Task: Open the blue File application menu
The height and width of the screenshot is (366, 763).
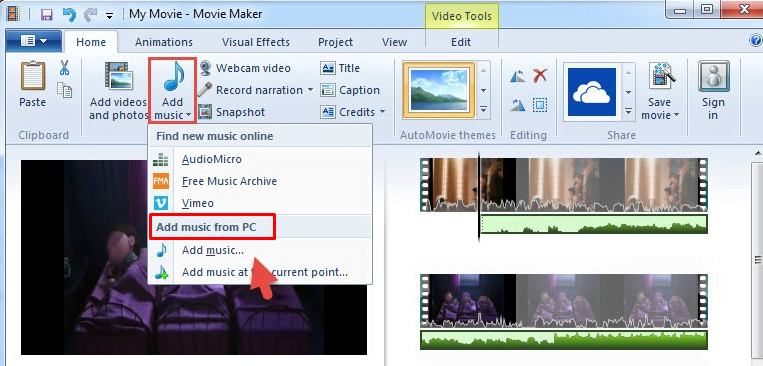Action: (34, 41)
